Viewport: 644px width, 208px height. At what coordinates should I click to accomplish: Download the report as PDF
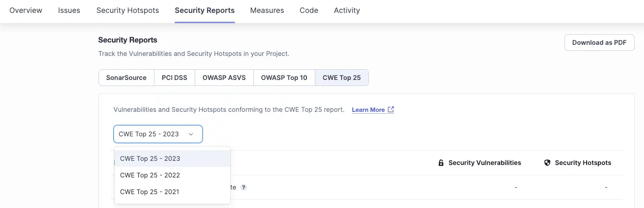click(x=599, y=43)
